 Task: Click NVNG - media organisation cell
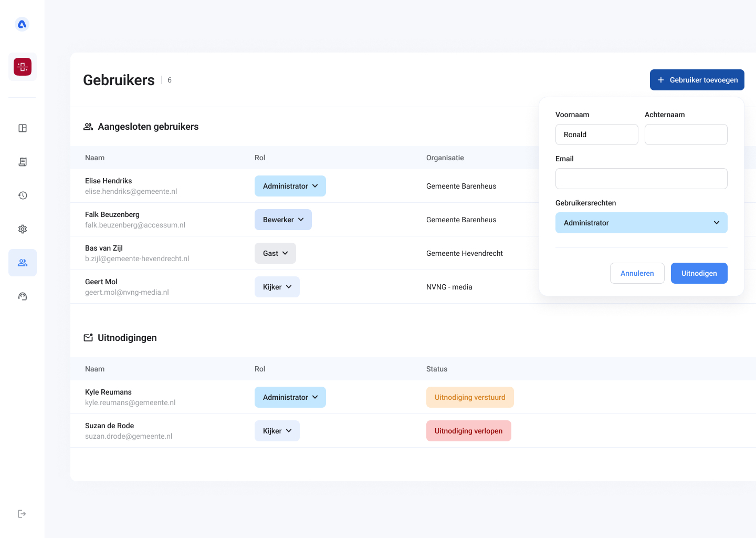(449, 287)
